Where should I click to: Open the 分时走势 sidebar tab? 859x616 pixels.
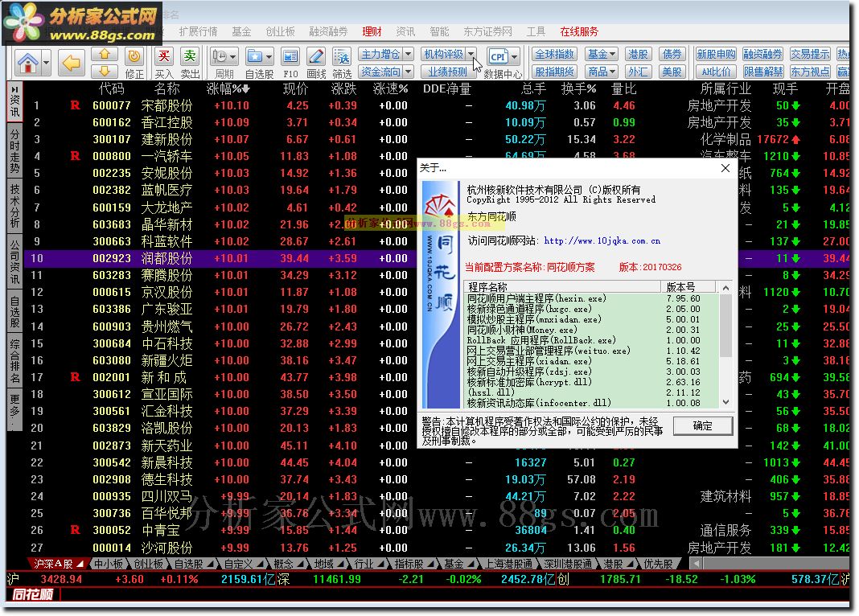point(14,152)
